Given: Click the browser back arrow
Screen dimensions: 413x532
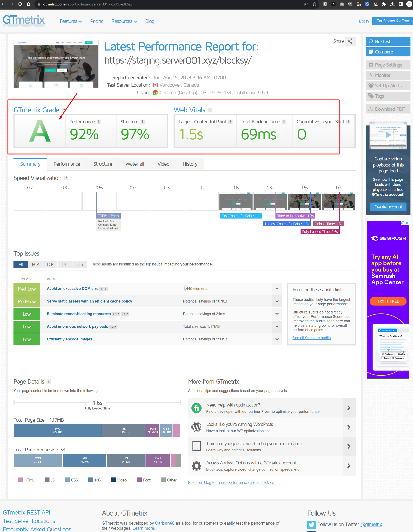Looking at the screenshot, I should 3,4.
